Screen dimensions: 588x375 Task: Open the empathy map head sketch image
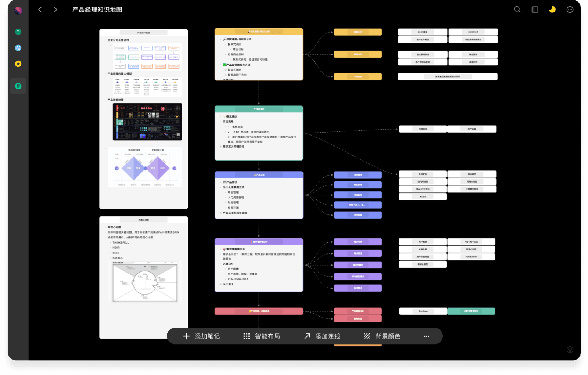(145, 282)
